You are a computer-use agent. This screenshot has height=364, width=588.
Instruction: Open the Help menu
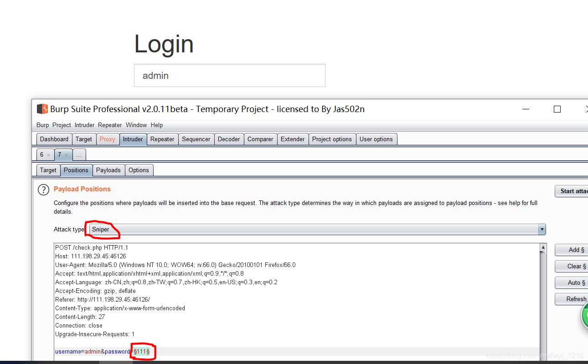click(157, 125)
